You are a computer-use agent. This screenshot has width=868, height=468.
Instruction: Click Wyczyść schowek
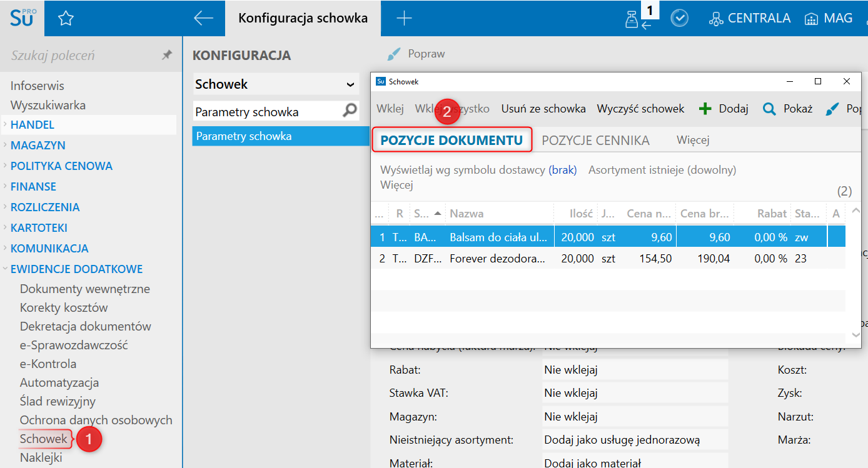641,109
